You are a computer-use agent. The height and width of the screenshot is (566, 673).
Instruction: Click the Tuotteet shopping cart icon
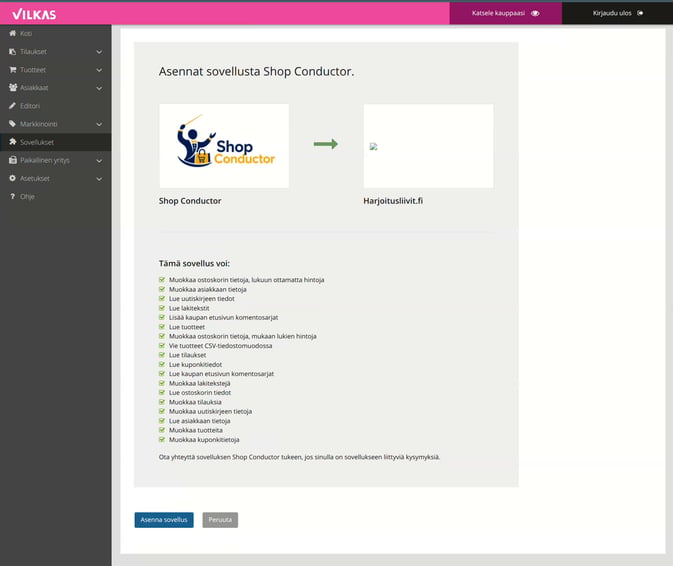pyautogui.click(x=12, y=70)
